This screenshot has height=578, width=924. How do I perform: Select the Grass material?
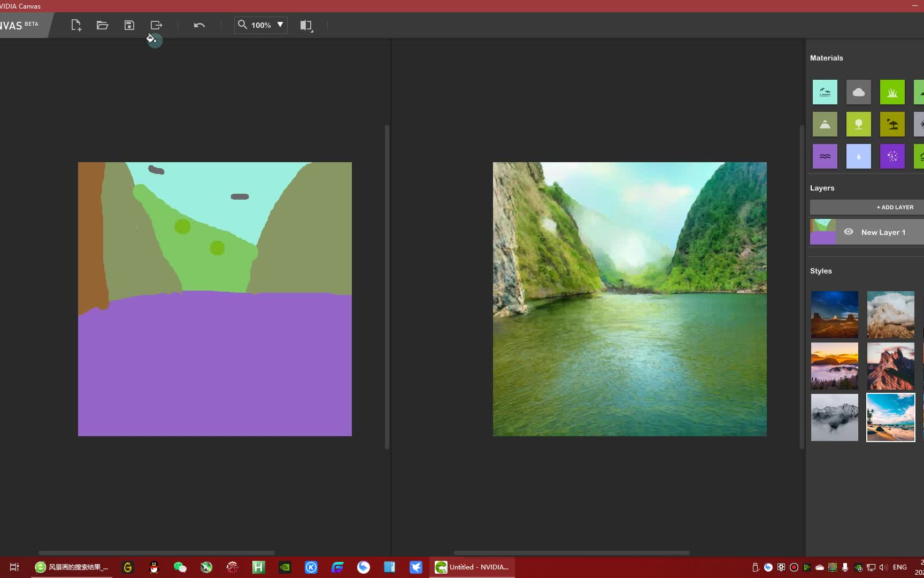pos(892,92)
